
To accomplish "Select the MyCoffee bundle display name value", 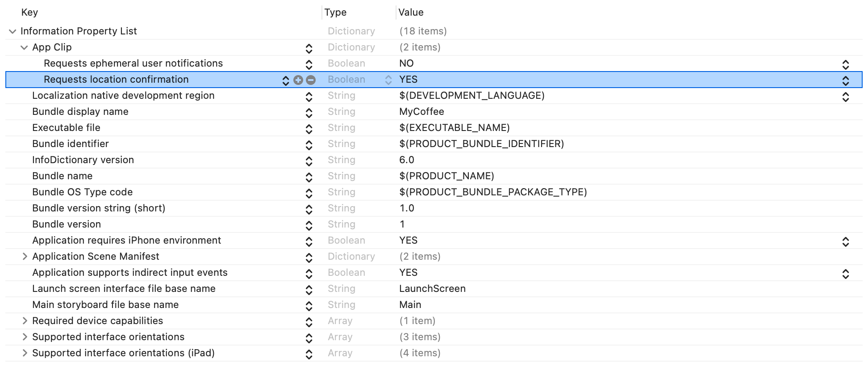I will 421,112.
